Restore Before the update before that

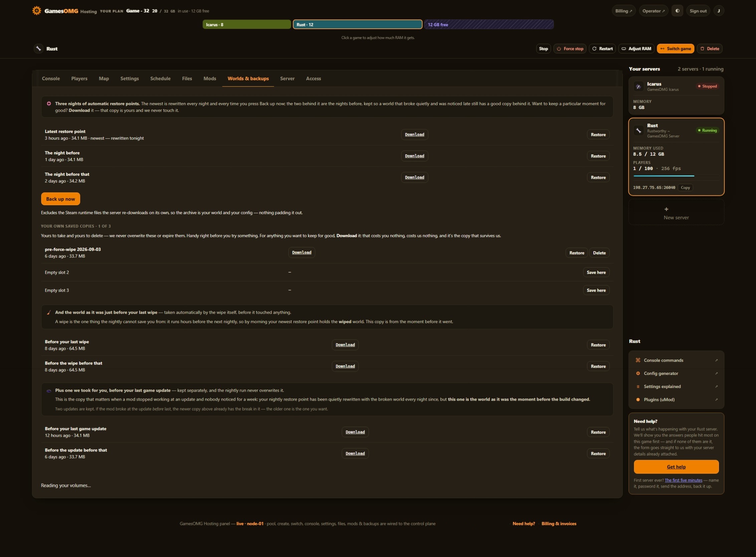pyautogui.click(x=598, y=453)
